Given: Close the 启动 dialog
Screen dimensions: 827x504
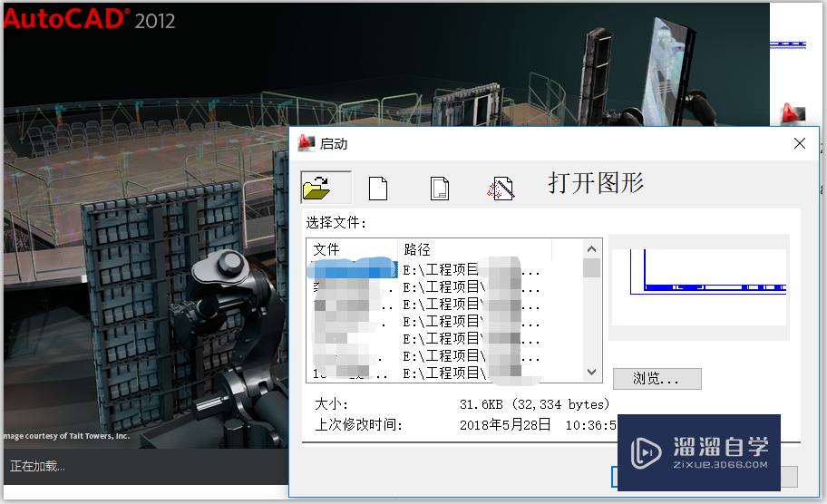Looking at the screenshot, I should click(x=800, y=143).
